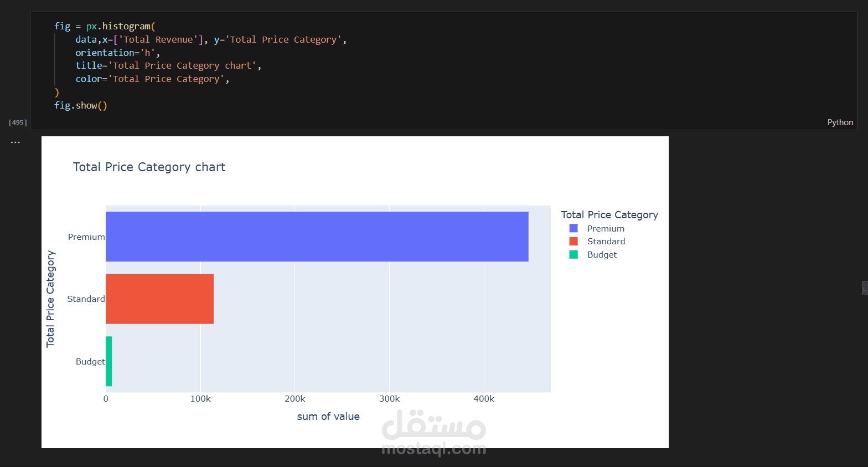868x467 pixels.
Task: Click the 'fig.show()' code line
Action: pyautogui.click(x=81, y=105)
